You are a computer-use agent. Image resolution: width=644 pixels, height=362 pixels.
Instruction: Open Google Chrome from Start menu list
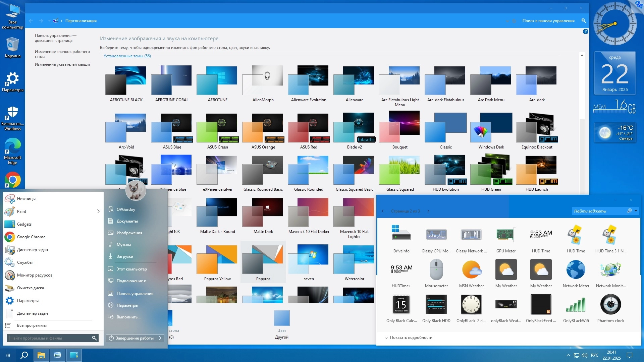coord(31,237)
